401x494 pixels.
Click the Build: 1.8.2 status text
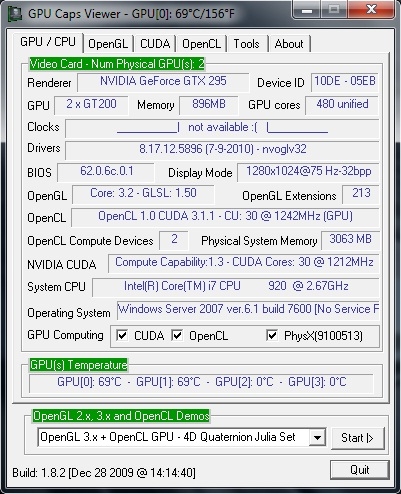pos(104,473)
